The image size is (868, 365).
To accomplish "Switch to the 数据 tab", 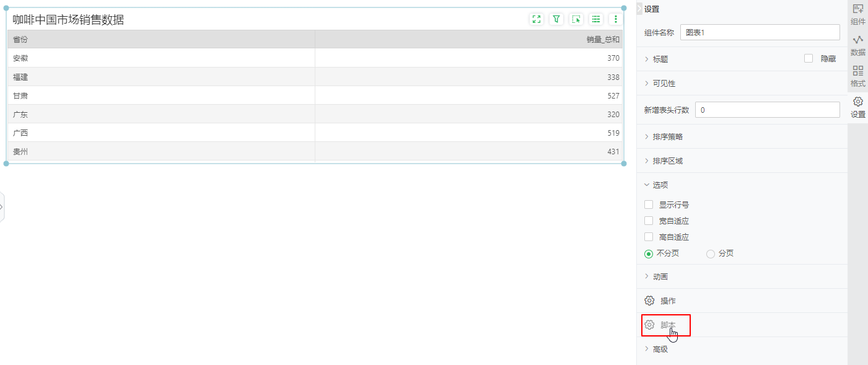I will tap(857, 45).
